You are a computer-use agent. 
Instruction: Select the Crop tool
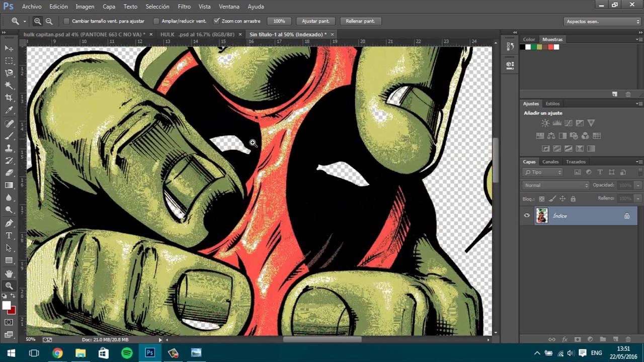pyautogui.click(x=9, y=98)
